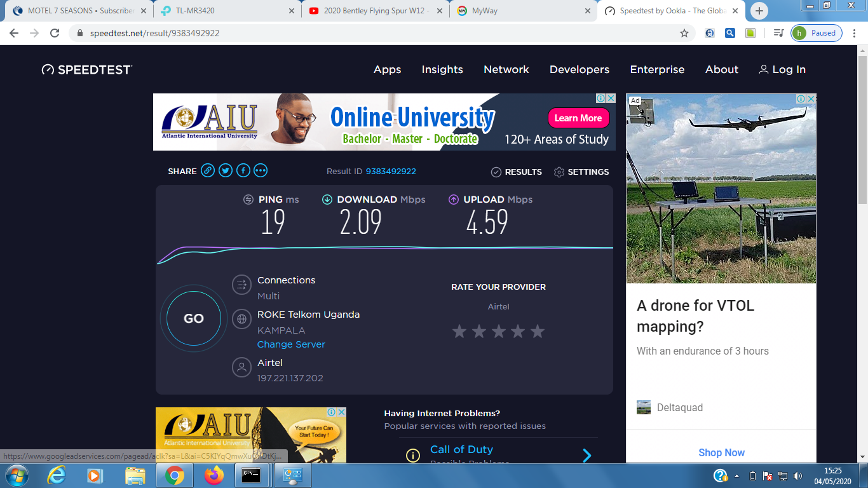The width and height of the screenshot is (868, 488).
Task: Give Airtel a one-star rating
Action: (459, 331)
